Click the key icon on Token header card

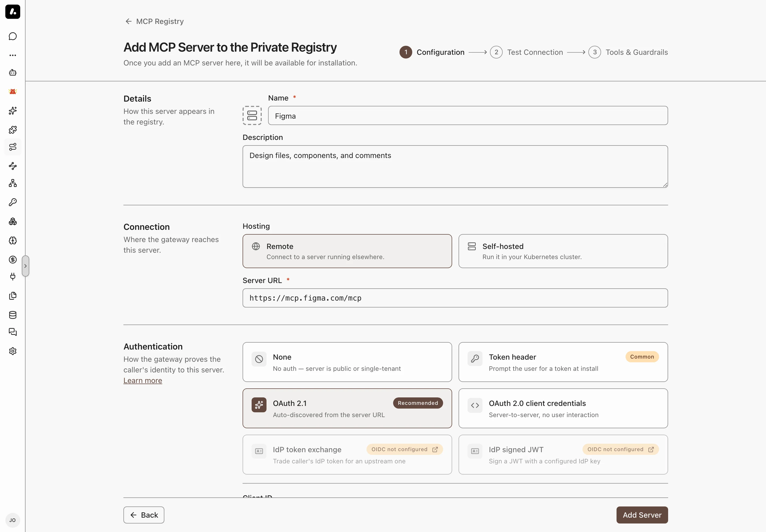475,359
